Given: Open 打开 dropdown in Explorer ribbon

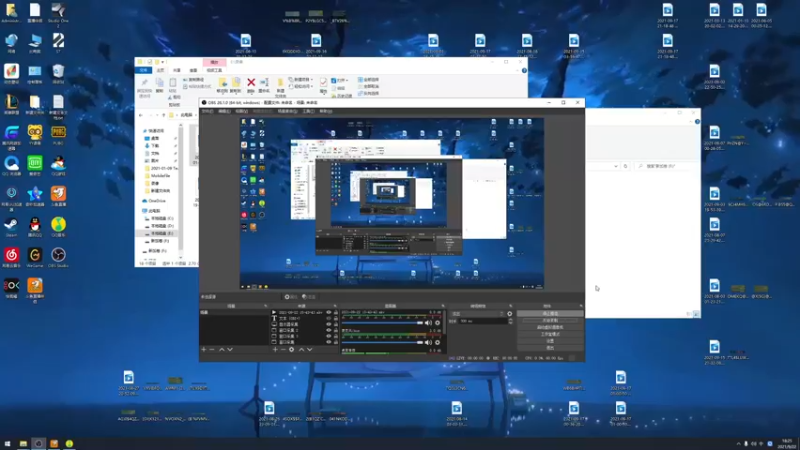Looking at the screenshot, I should point(339,80).
